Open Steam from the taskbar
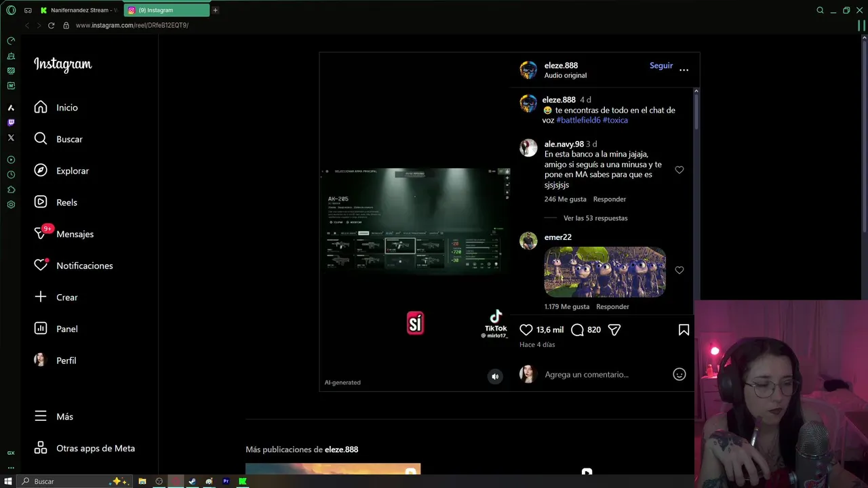This screenshot has height=488, width=868. pyautogui.click(x=192, y=481)
